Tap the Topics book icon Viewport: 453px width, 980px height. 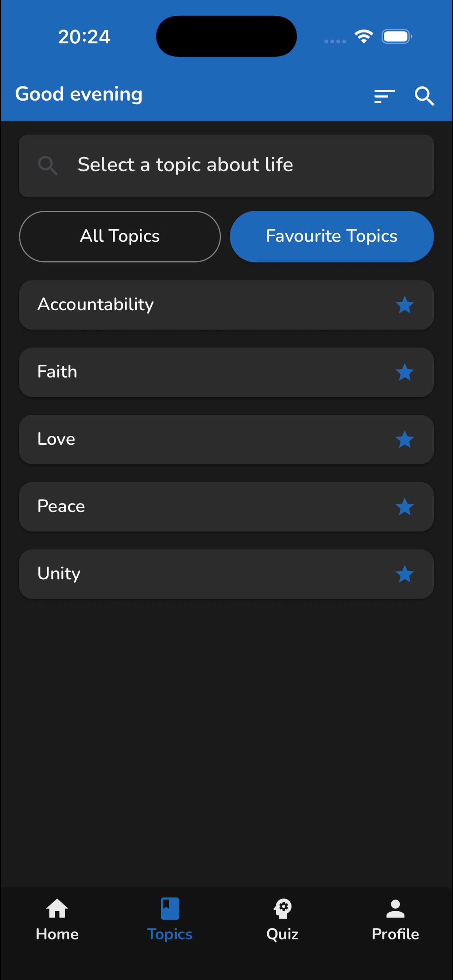170,909
